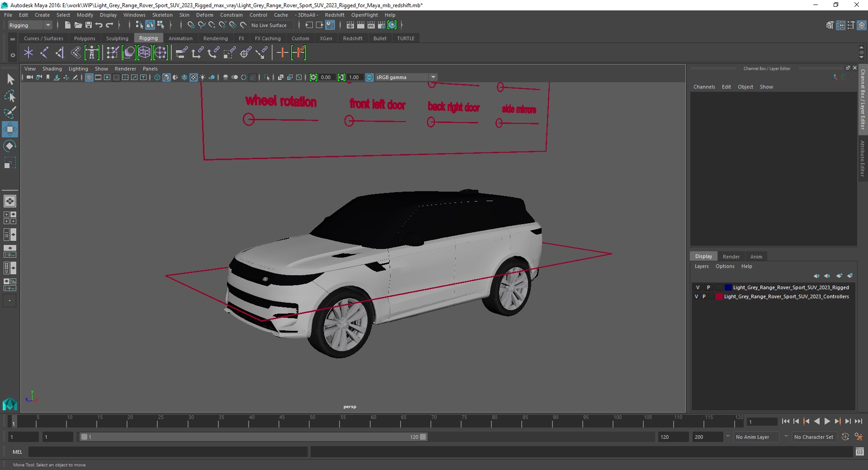Switch to the Anim layer tab
The image size is (868, 470).
click(756, 257)
